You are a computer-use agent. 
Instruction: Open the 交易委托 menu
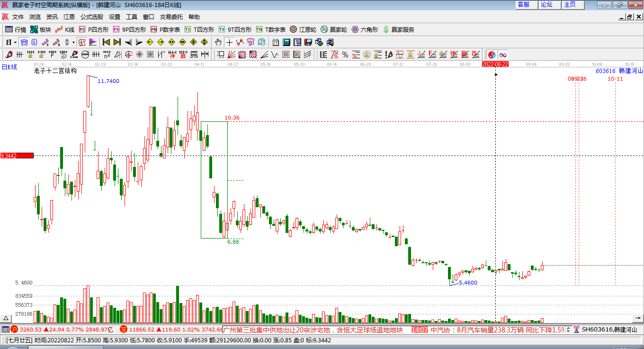(x=171, y=17)
